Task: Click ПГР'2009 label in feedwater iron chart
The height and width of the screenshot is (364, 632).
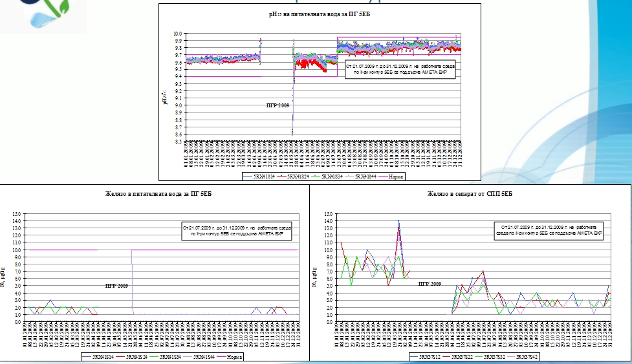Action: [x=118, y=284]
